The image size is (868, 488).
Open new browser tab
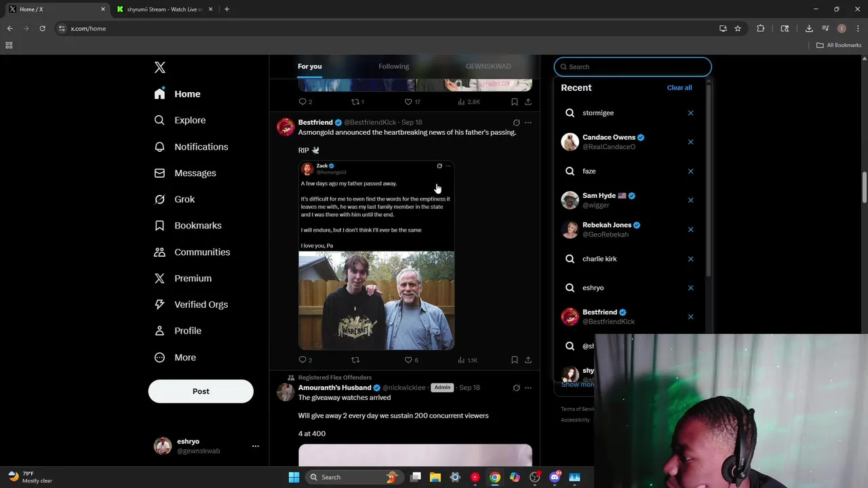226,9
